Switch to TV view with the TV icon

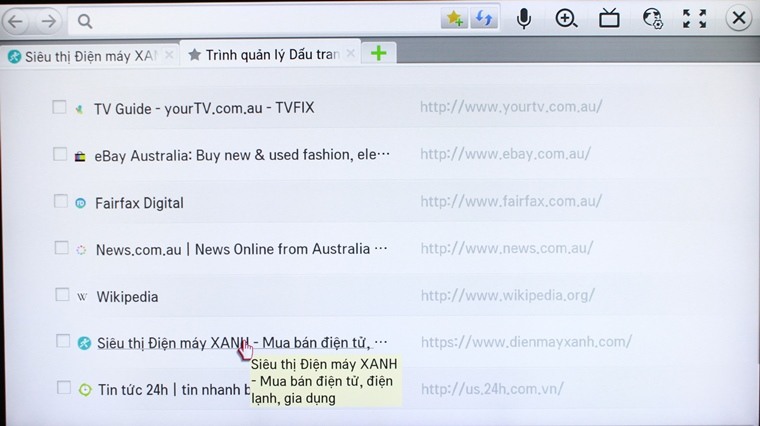click(609, 19)
